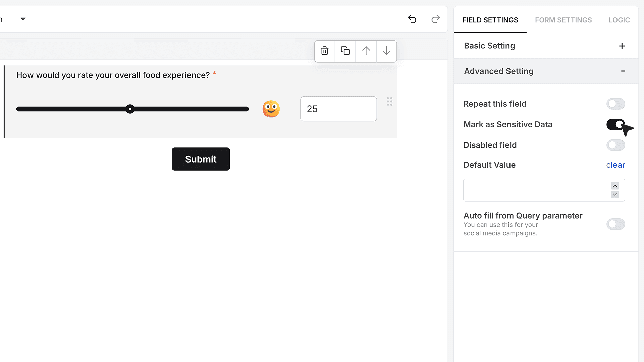This screenshot has width=644, height=362.
Task: Click the food experience rating slider handle
Action: (x=130, y=109)
